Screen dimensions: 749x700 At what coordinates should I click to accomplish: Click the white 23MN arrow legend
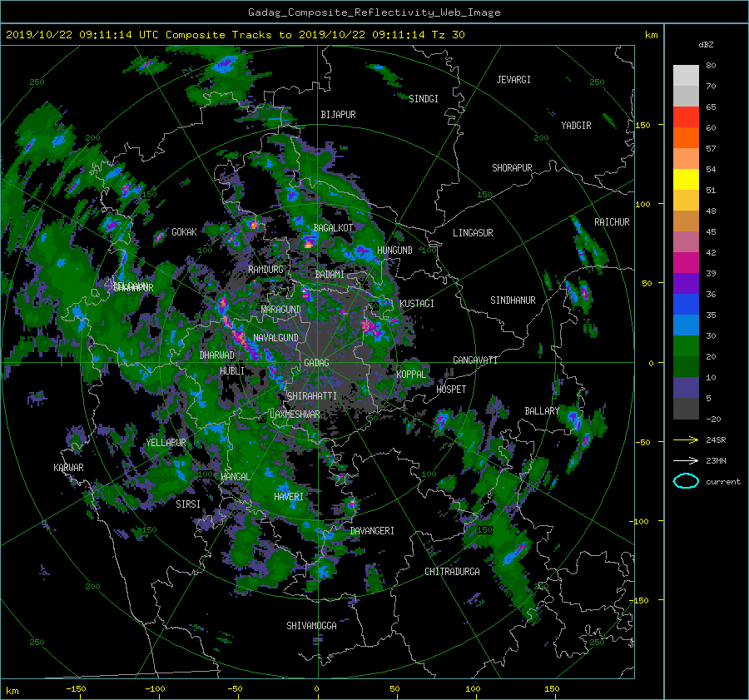point(686,461)
